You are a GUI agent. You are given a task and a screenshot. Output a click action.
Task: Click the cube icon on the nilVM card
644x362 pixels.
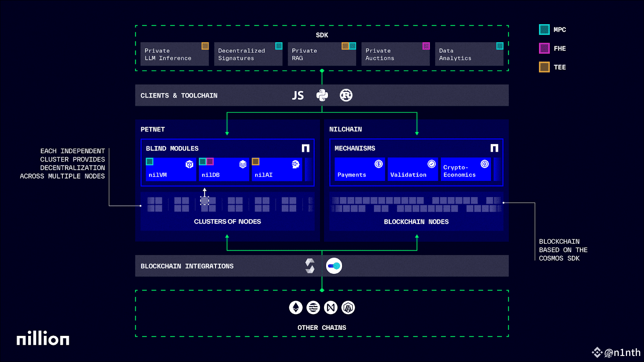point(190,164)
